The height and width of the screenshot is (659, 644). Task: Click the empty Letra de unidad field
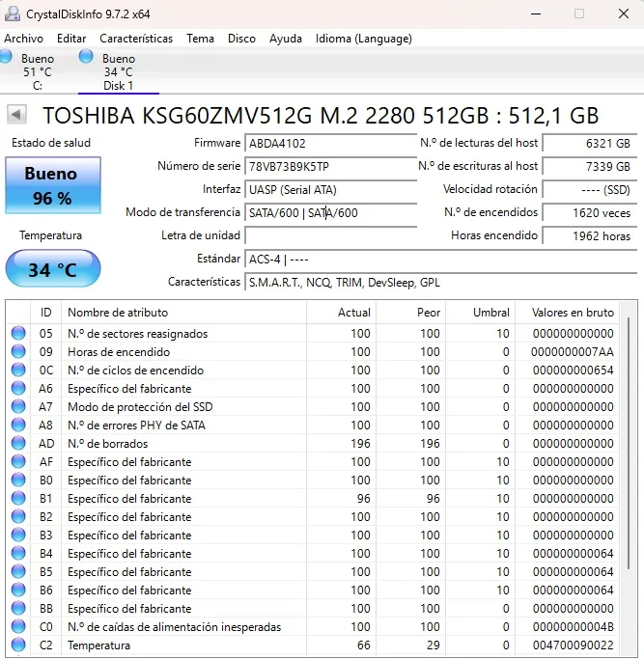330,235
